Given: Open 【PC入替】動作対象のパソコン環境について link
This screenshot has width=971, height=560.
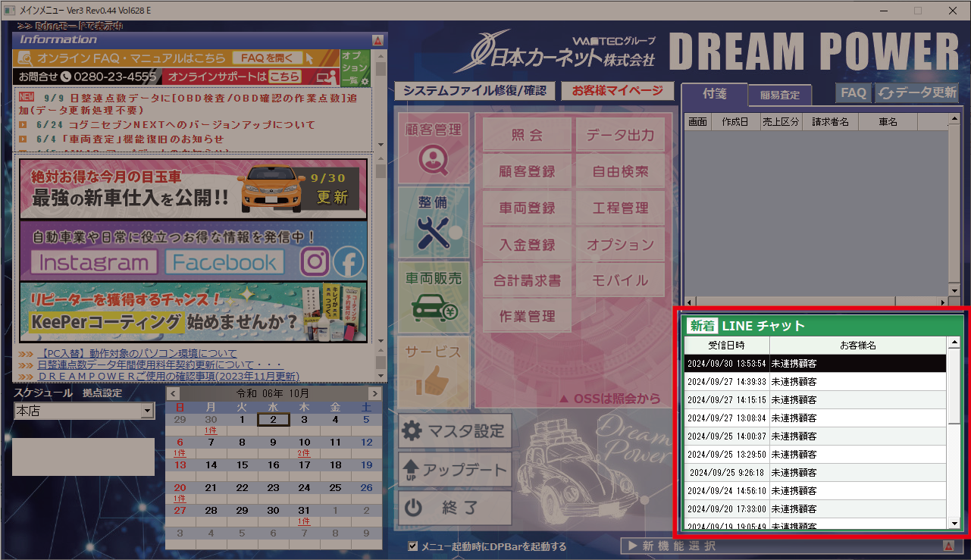Looking at the screenshot, I should tap(136, 353).
